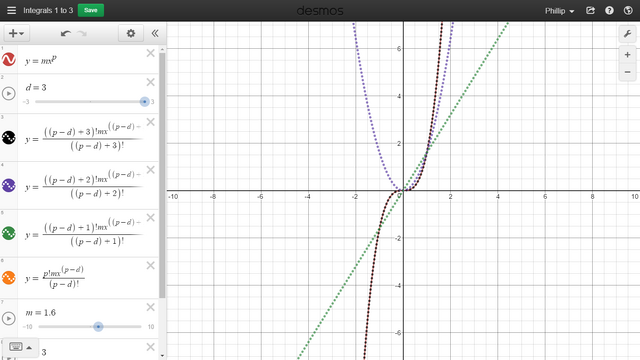Image resolution: width=640 pixels, height=360 pixels.
Task: Toggle visibility of orange dotted curve
Action: (9, 278)
